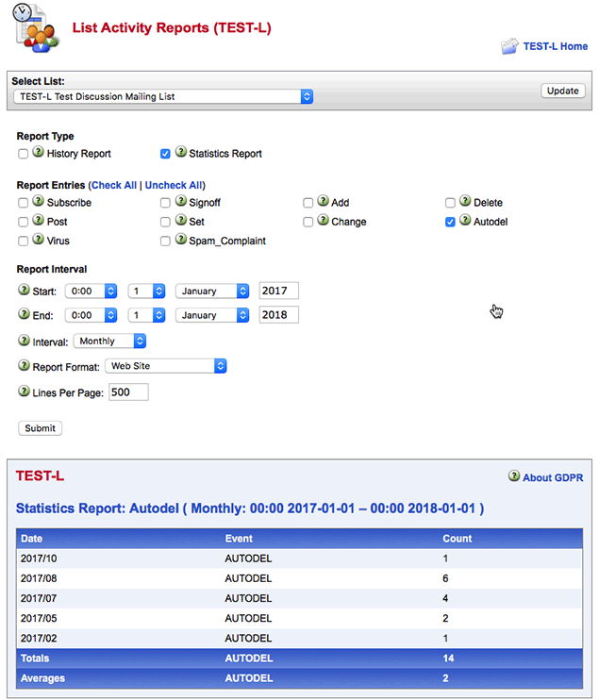This screenshot has width=599, height=700.
Task: Check the Signoff entry checkbox
Action: click(165, 203)
